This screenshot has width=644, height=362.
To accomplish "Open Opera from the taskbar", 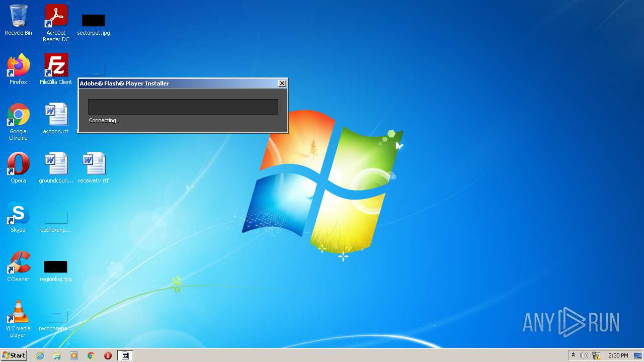I will pos(108,355).
